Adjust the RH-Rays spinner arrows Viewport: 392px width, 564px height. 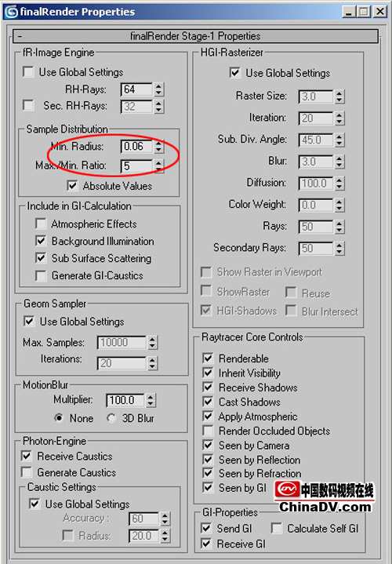[x=158, y=89]
